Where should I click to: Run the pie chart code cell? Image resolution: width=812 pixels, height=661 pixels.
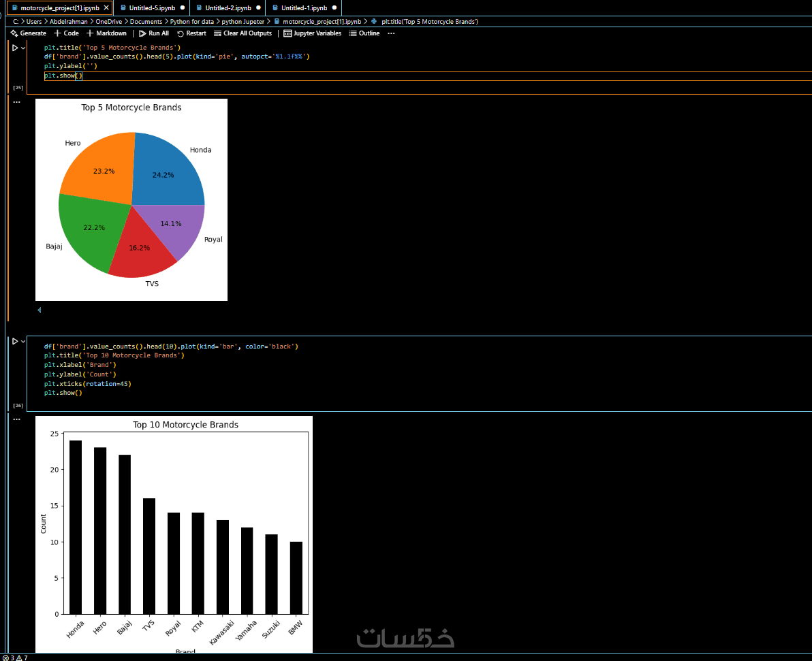pyautogui.click(x=15, y=48)
